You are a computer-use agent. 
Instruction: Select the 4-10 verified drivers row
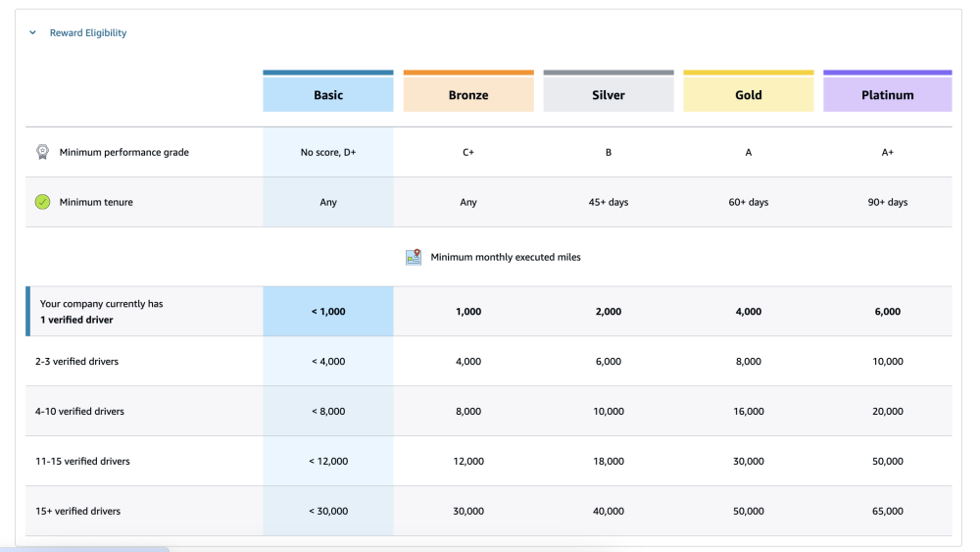(79, 412)
